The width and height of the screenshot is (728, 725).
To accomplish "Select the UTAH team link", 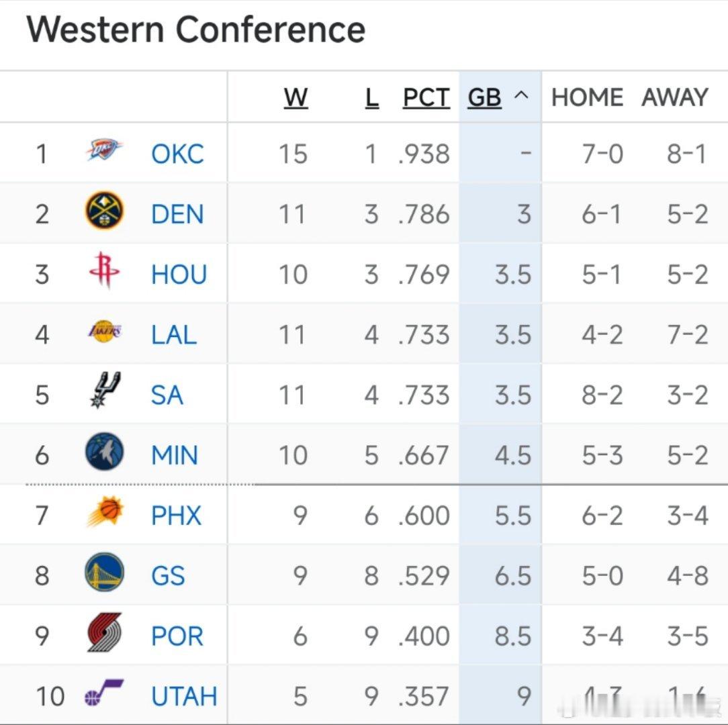I will coord(184,697).
